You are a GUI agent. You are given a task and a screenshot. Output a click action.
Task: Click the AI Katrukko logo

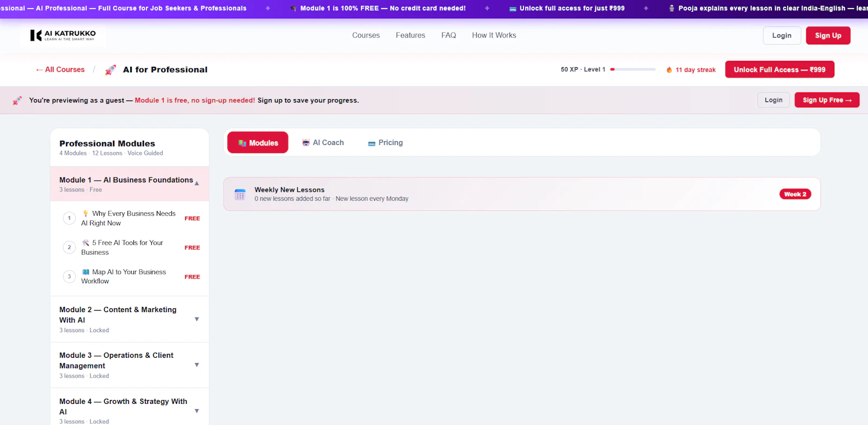point(63,36)
